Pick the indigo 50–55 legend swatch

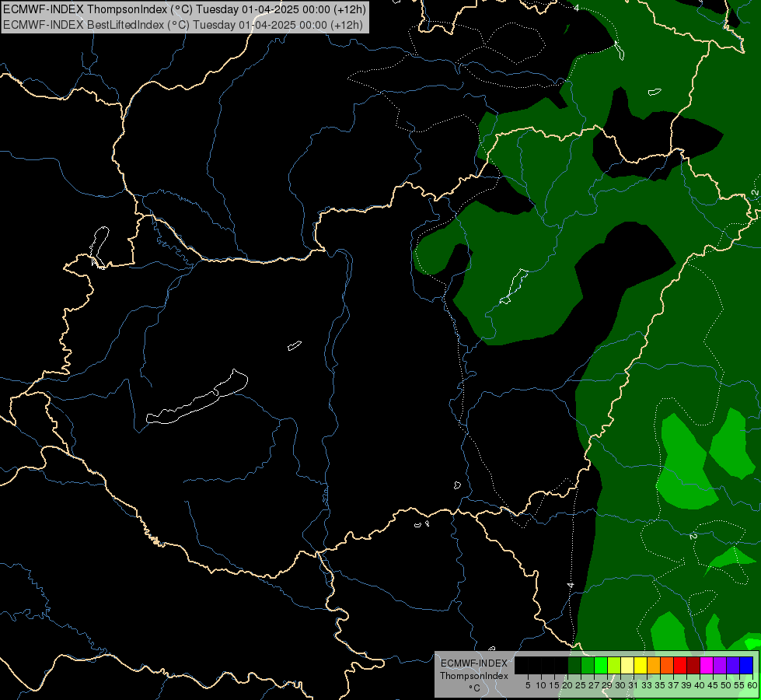(x=733, y=665)
